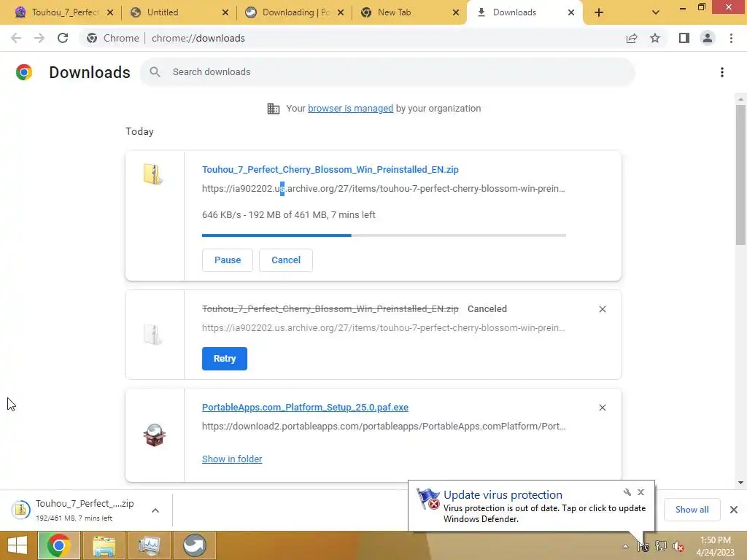Viewport: 747px width, 560px height.
Task: Open the Windows Start button
Action: coord(18,545)
